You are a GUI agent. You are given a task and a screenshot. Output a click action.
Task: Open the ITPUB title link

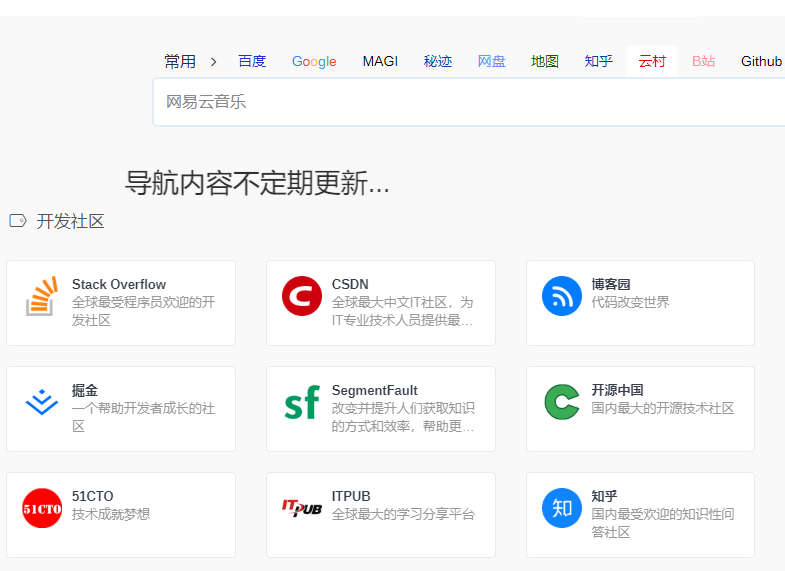(x=351, y=496)
